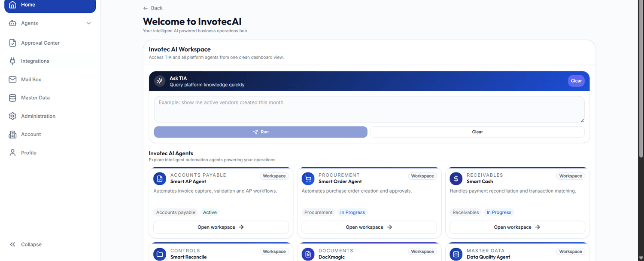Viewport: 644px width, 261px height.
Task: Click the Active status tag
Action: [x=210, y=212]
